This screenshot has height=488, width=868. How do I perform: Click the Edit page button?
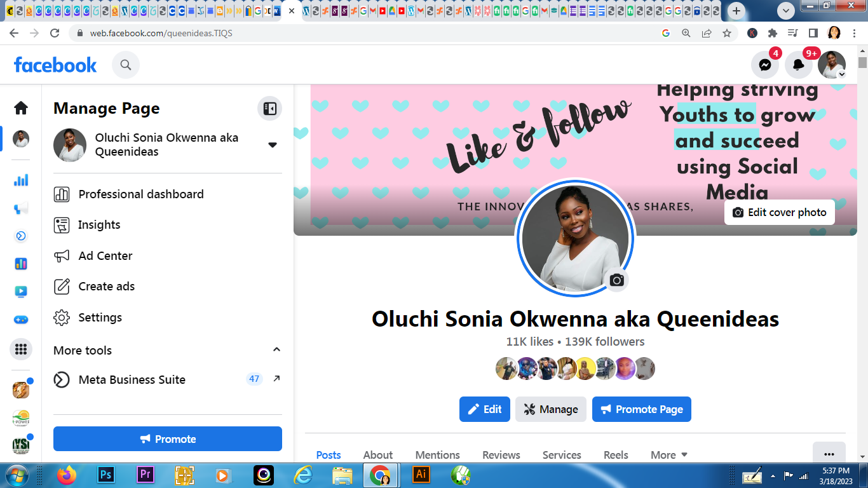click(x=485, y=409)
